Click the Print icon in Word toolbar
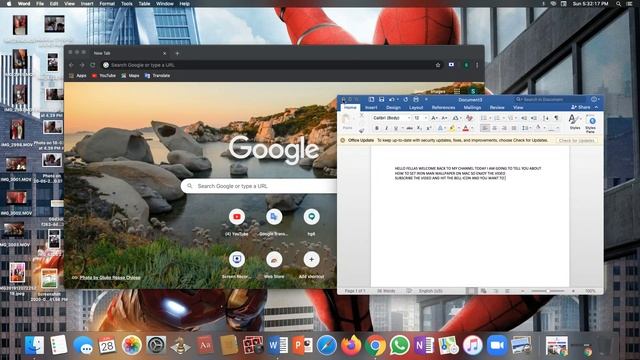640x360 pixels. click(416, 99)
